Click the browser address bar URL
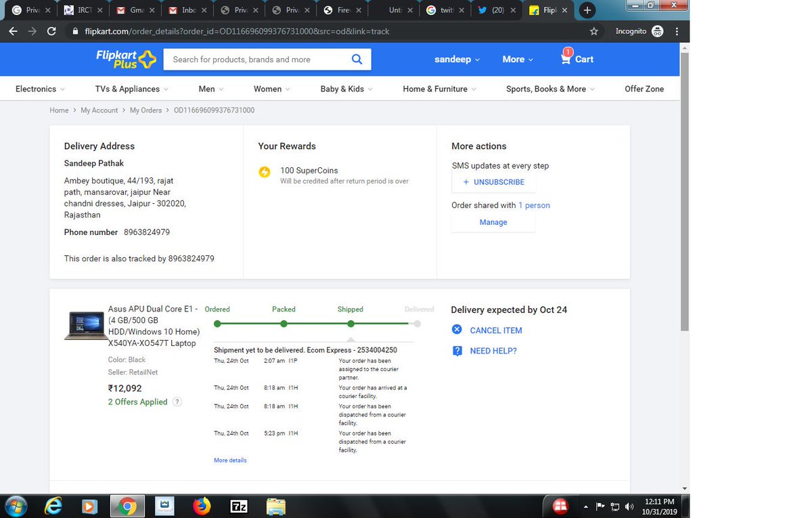This screenshot has height=518, width=812. (x=237, y=31)
